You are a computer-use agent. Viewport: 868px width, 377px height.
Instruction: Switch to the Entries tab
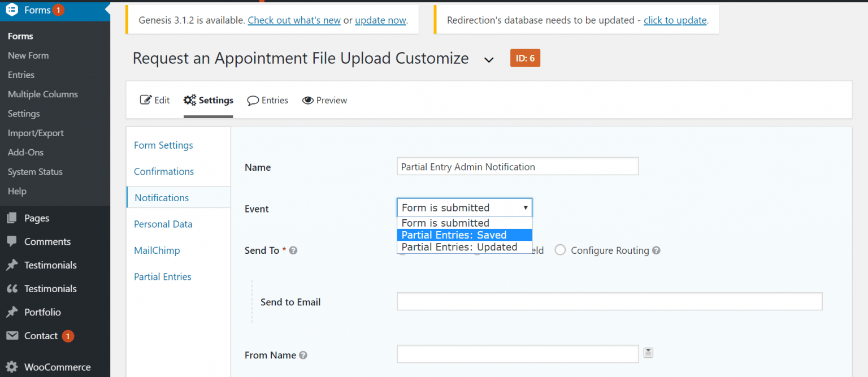pyautogui.click(x=268, y=100)
